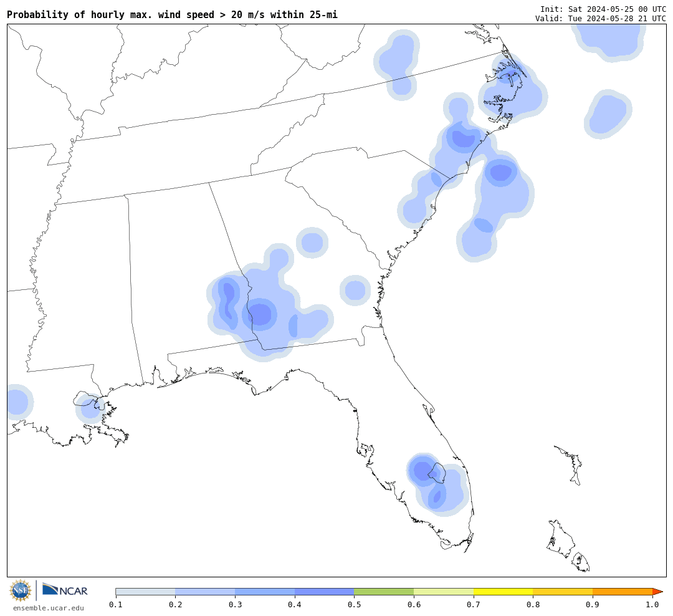Click the 0.5-0.6 green colorbar segment

click(384, 592)
